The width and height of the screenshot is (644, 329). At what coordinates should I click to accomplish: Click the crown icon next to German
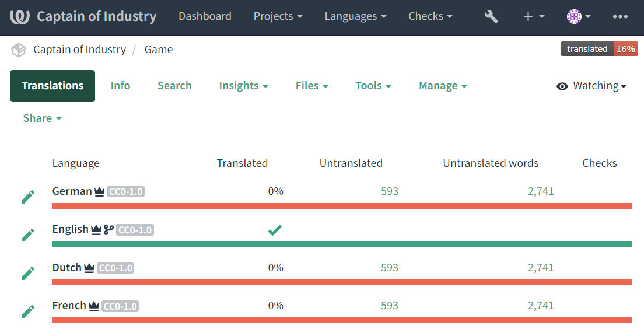click(99, 191)
